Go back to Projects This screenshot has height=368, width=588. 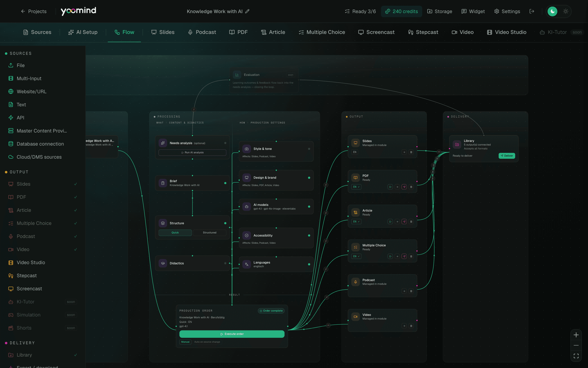(x=33, y=11)
